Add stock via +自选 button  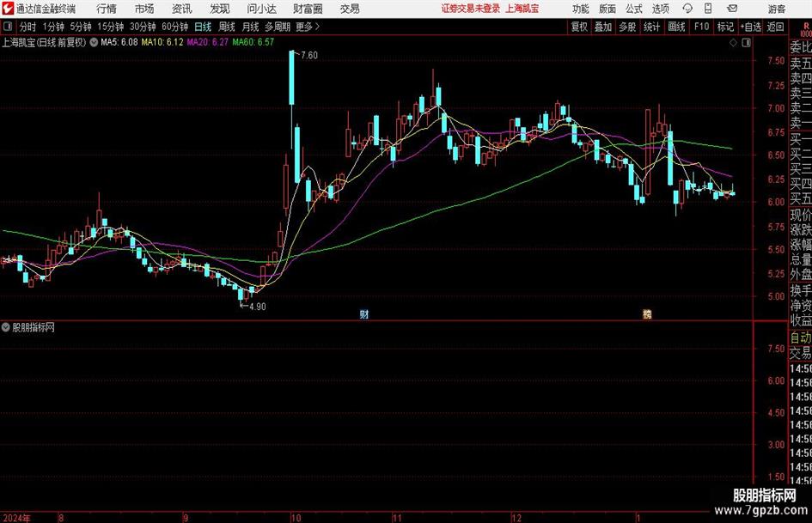pyautogui.click(x=751, y=27)
